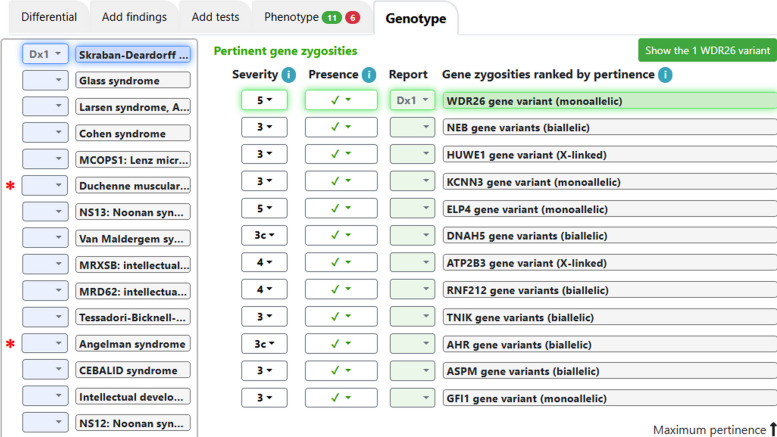This screenshot has width=777, height=437.
Task: Open severity 3c dropdown for AHR variants
Action: pyautogui.click(x=264, y=344)
